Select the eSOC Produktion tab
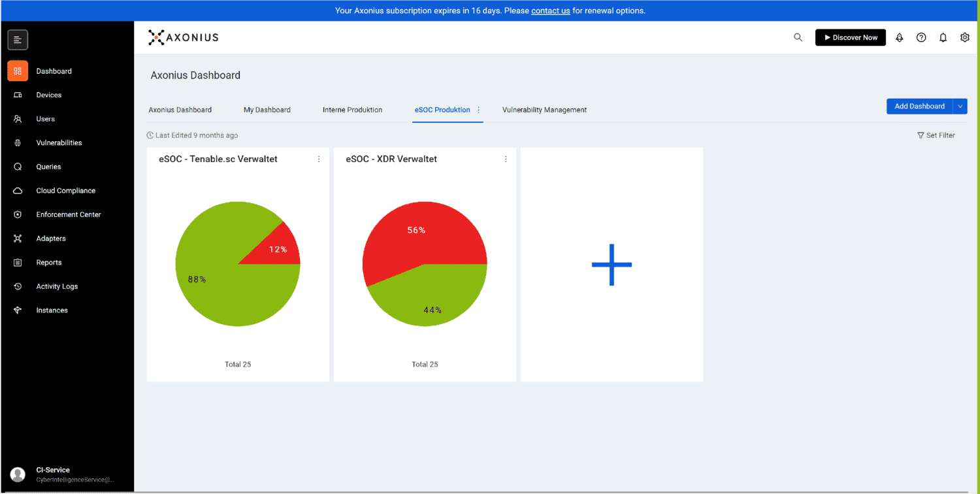The width and height of the screenshot is (980, 494). (442, 110)
